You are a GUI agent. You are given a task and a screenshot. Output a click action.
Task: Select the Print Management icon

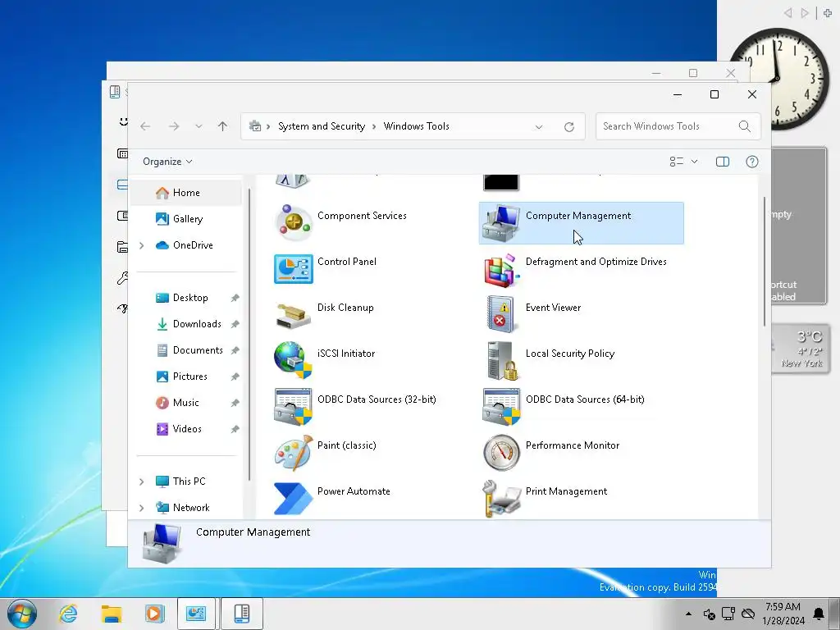501,499
